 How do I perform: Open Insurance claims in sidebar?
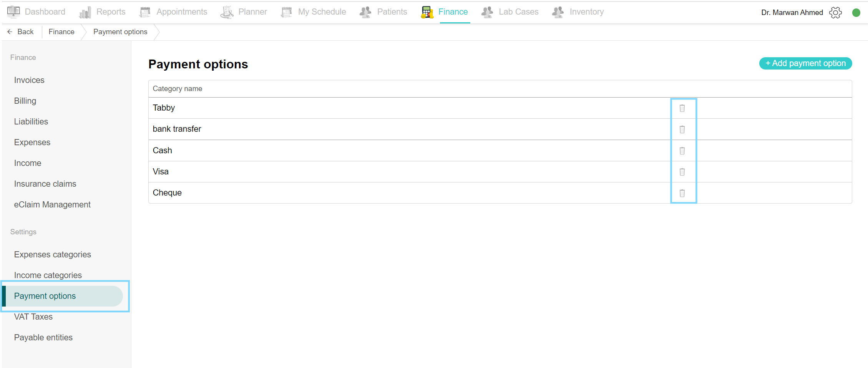coord(45,184)
